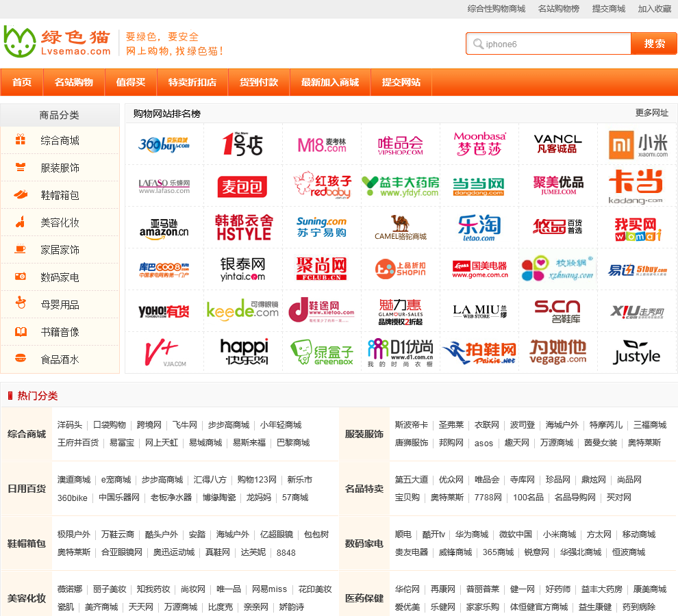Go to 名站购物 nav item
Viewport: 678px width, 616px height.
point(74,82)
